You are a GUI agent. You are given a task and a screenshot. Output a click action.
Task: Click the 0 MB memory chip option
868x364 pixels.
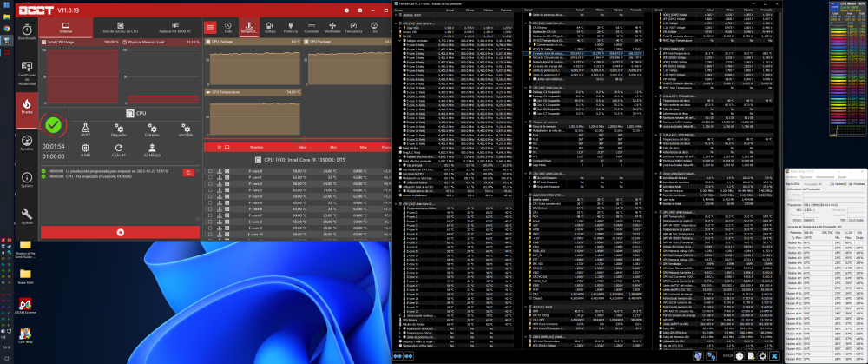[x=85, y=150]
